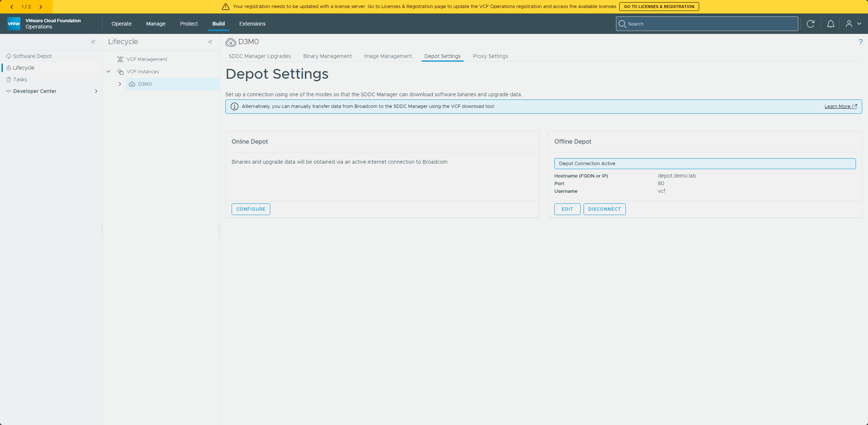Click the D3MO header cloud icon

click(230, 42)
